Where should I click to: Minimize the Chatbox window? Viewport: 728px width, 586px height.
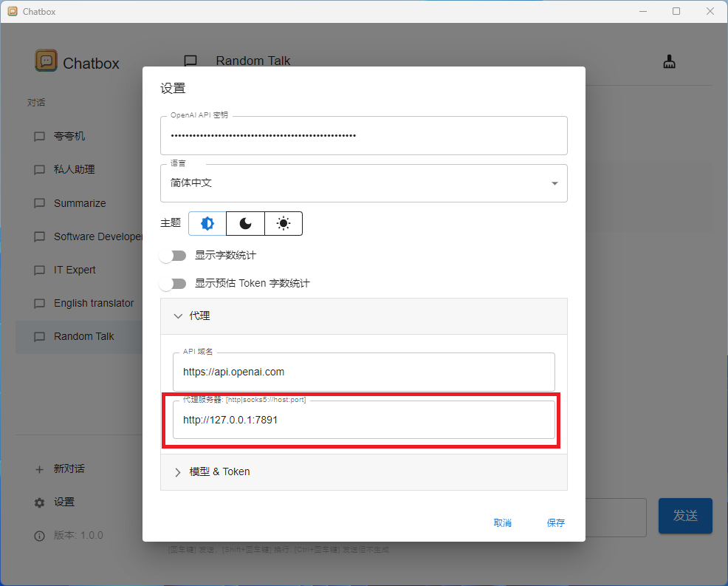[643, 11]
